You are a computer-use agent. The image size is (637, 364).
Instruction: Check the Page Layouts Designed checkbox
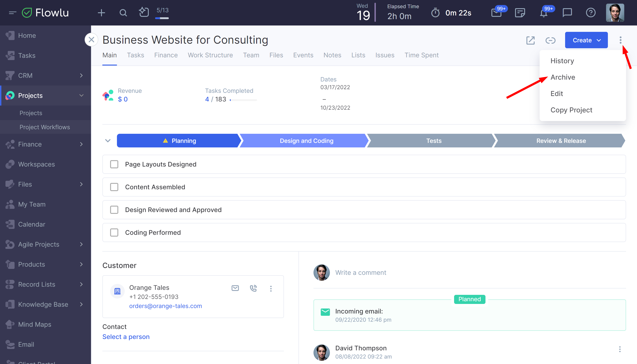pyautogui.click(x=114, y=164)
